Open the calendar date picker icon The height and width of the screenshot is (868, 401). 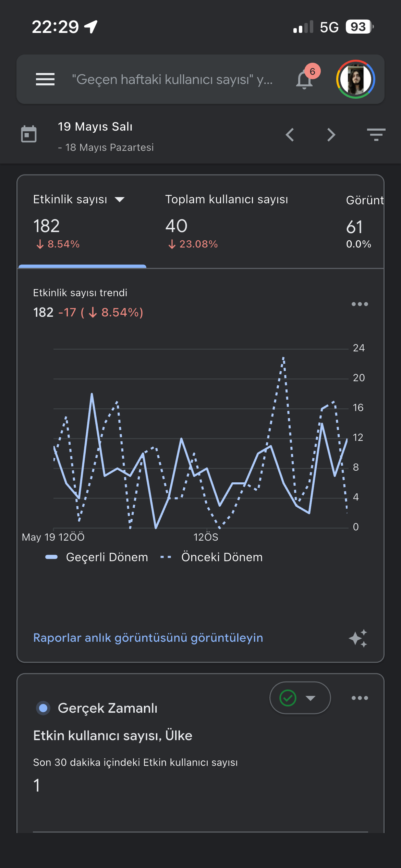click(29, 134)
